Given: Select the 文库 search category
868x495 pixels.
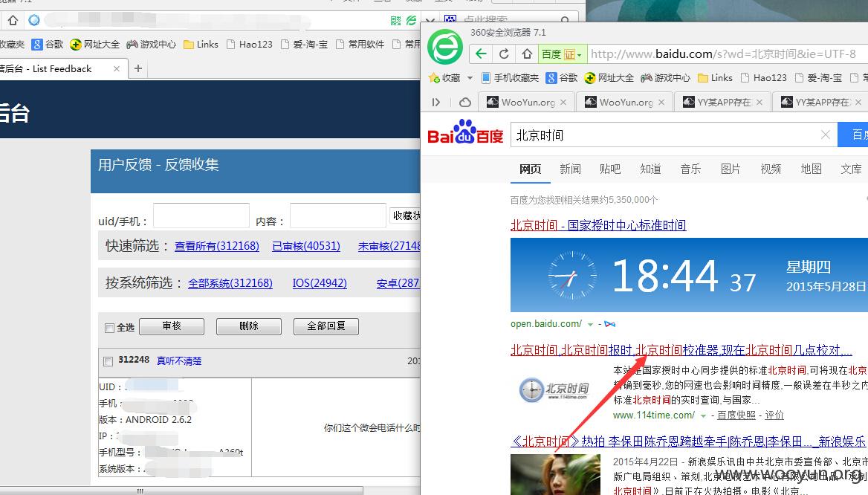Looking at the screenshot, I should click(851, 169).
